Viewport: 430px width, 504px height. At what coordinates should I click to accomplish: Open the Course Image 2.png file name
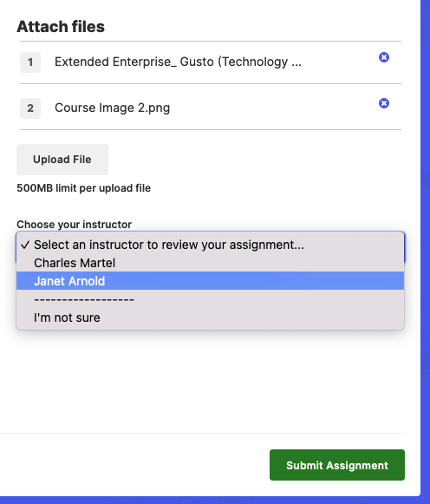pyautogui.click(x=112, y=108)
